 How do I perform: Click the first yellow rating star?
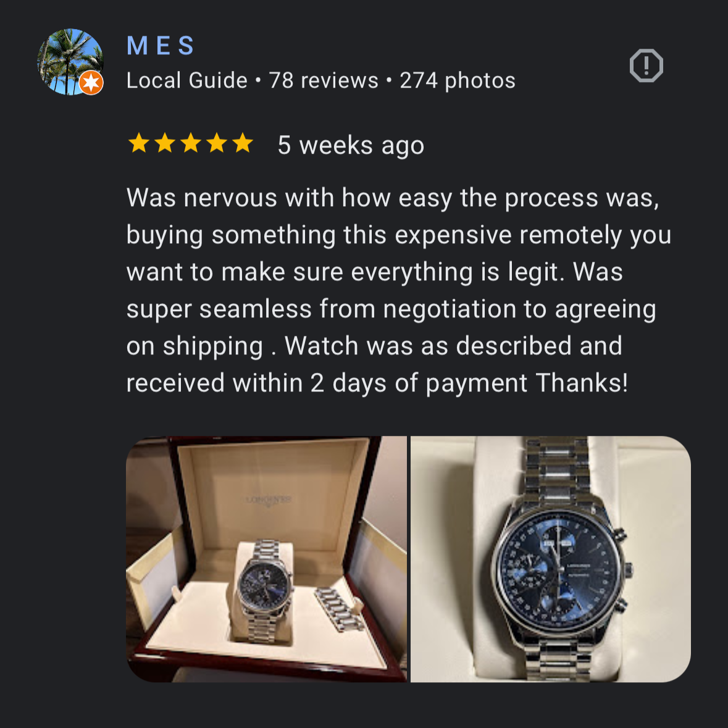[138, 143]
